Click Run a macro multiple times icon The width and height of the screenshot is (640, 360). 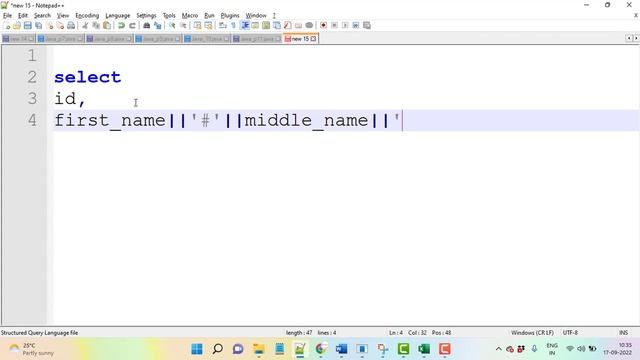coord(356,25)
